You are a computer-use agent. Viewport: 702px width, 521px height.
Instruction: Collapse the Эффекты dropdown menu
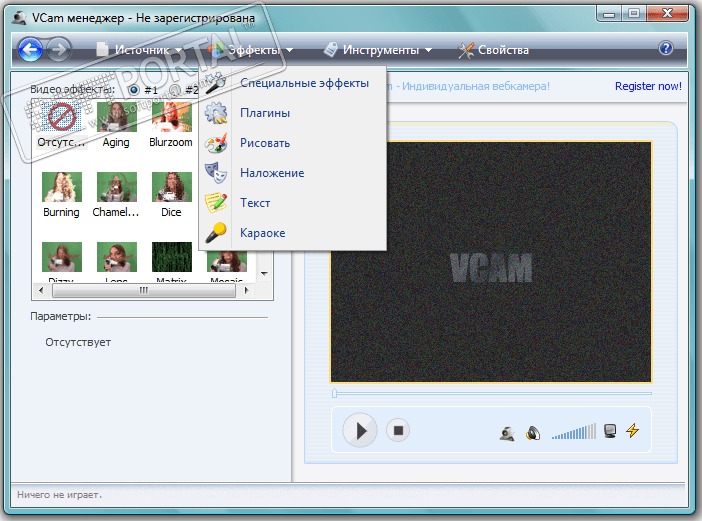(x=251, y=50)
